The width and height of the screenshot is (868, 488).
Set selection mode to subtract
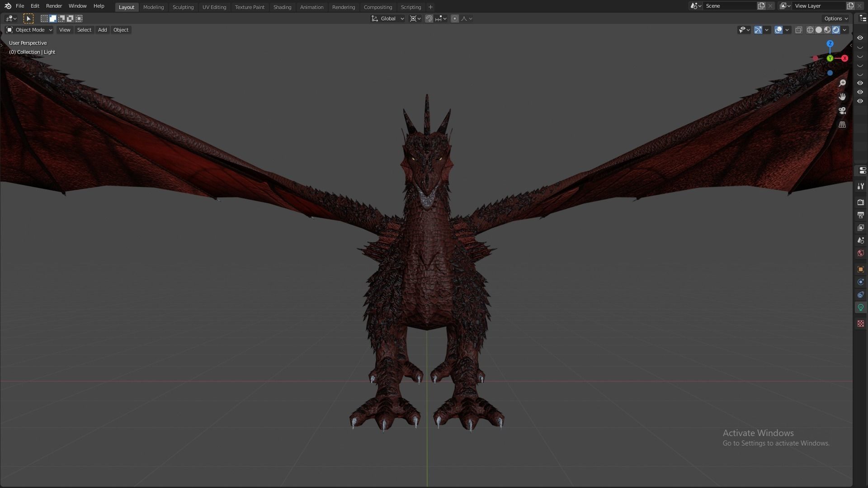(61, 19)
